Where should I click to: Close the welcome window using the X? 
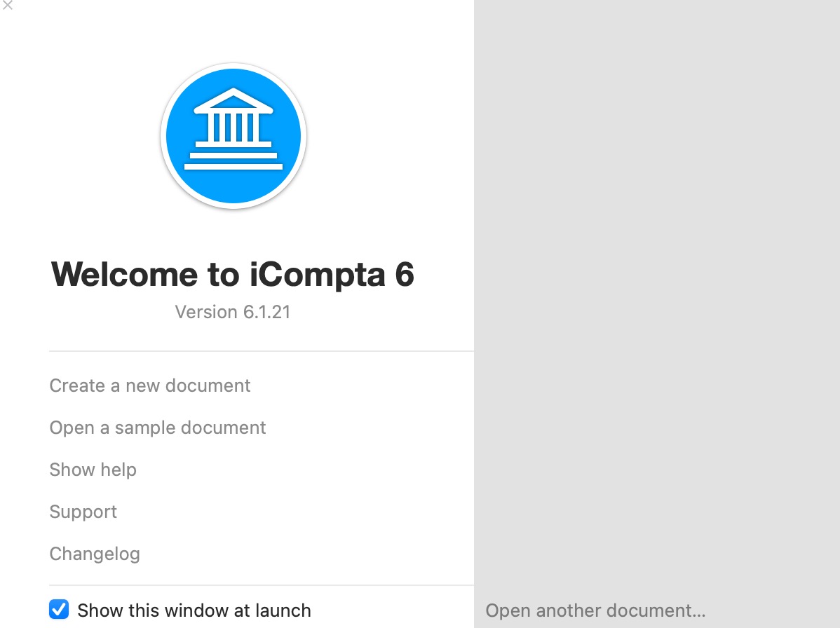[x=8, y=6]
